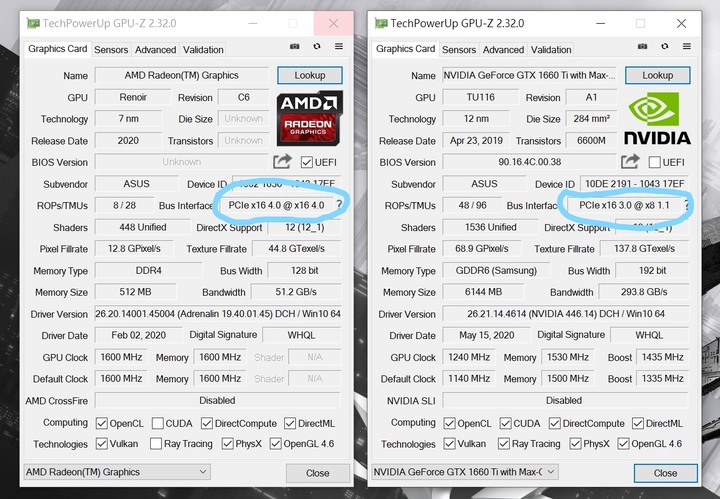Click Close button in NVIDIA window
Viewport: 720px width, 499px height.
(665, 473)
